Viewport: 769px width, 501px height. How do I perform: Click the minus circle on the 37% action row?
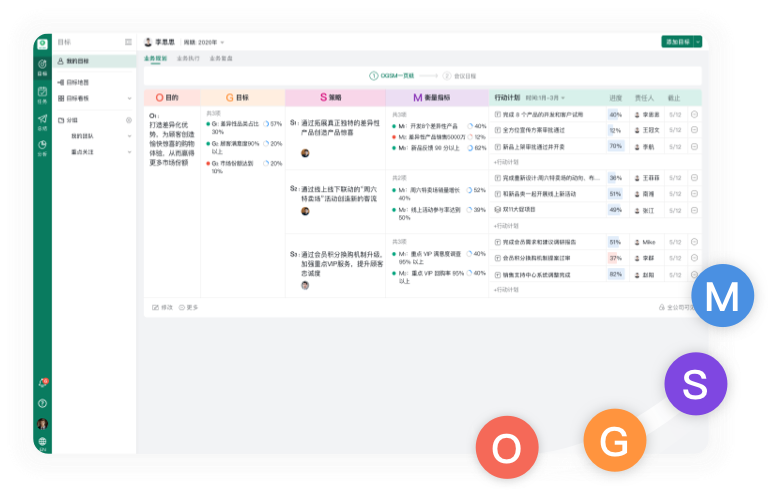[694, 258]
